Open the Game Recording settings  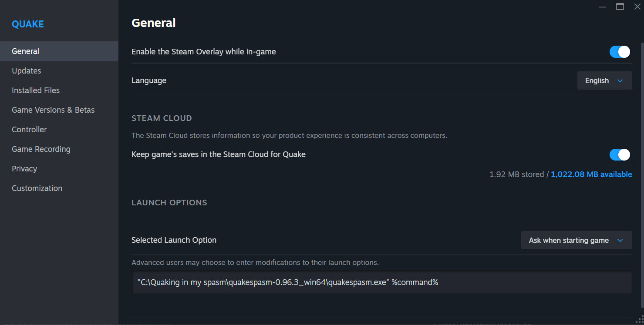pos(59,149)
